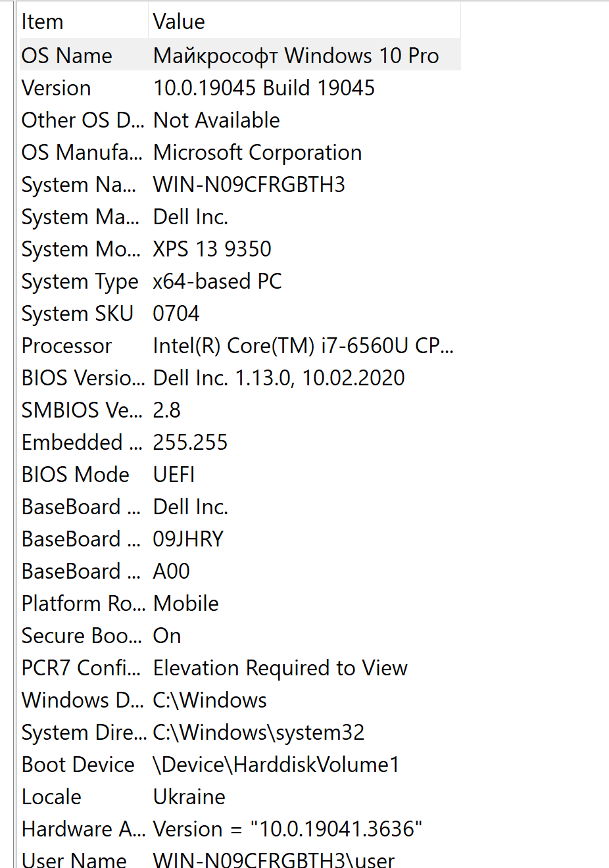609x868 pixels.
Task: Select the Locale Ukraine row
Action: tap(240, 796)
